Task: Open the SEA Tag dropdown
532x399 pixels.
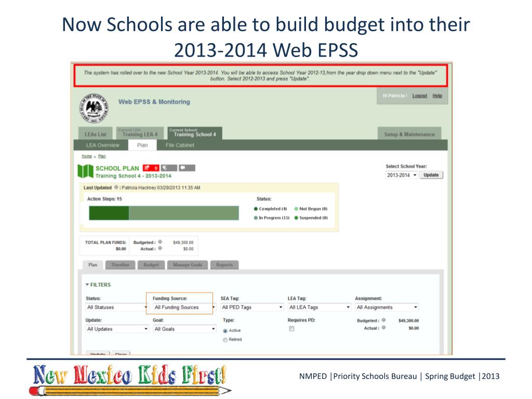Action: point(252,308)
